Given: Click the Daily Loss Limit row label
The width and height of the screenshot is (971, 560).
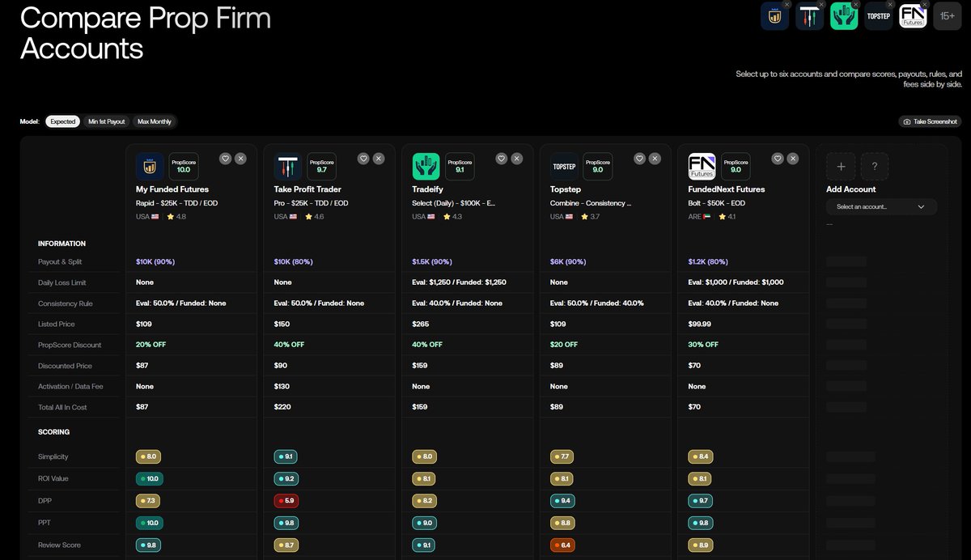Looking at the screenshot, I should pyautogui.click(x=62, y=282).
